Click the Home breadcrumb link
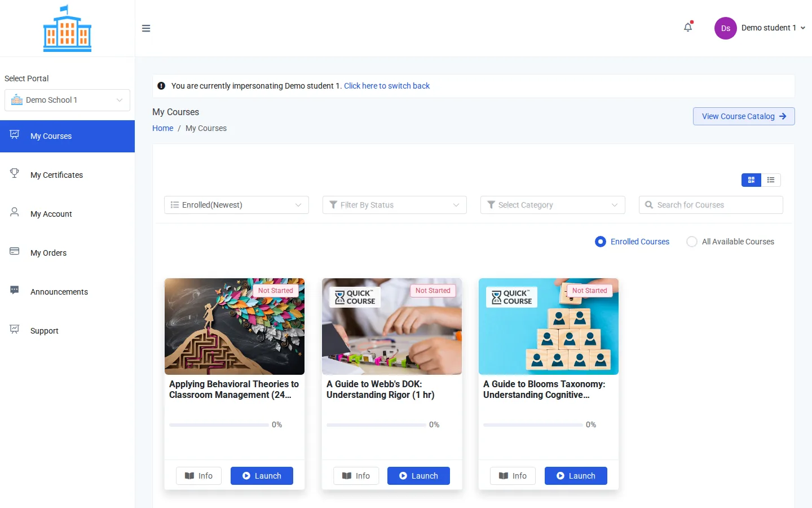This screenshot has height=508, width=812. (163, 128)
